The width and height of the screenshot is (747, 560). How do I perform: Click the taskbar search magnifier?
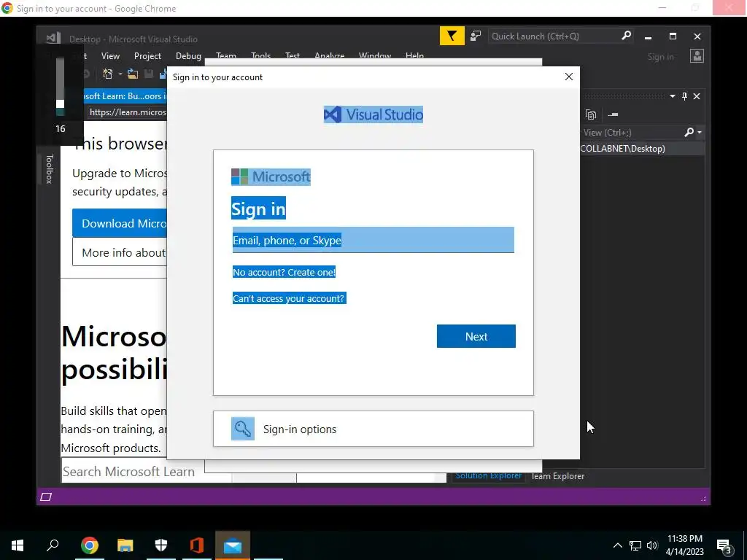[x=53, y=545]
